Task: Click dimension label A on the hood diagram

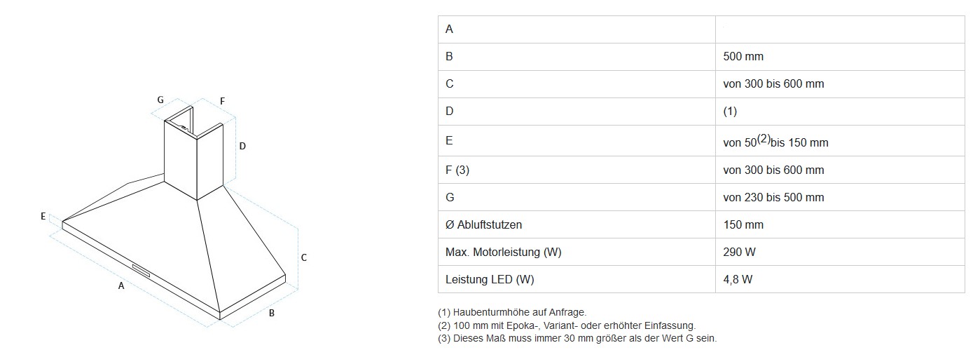Action: (x=121, y=286)
